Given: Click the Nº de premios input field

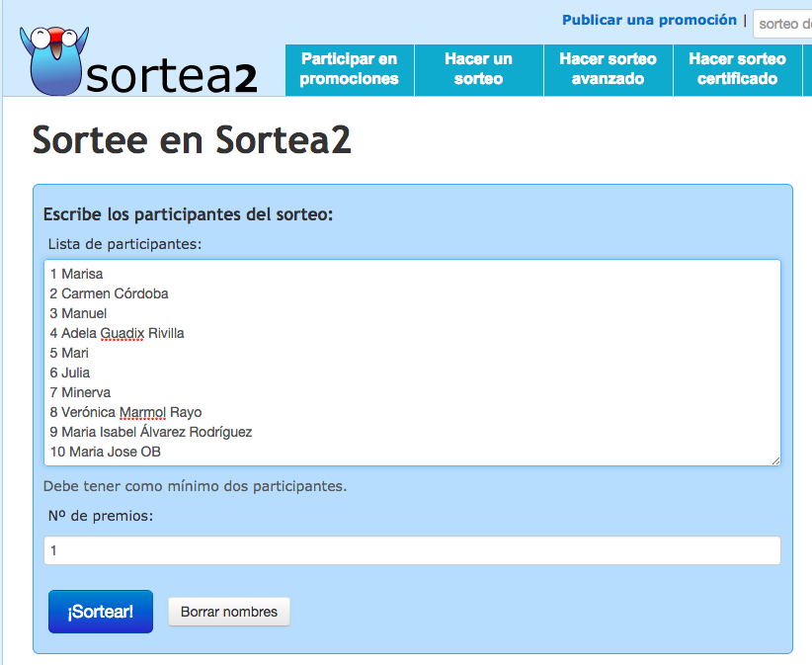Looking at the screenshot, I should pyautogui.click(x=412, y=550).
